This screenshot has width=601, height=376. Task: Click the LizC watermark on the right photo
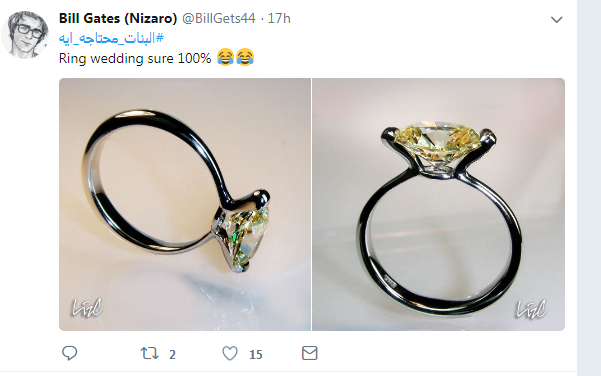point(531,309)
